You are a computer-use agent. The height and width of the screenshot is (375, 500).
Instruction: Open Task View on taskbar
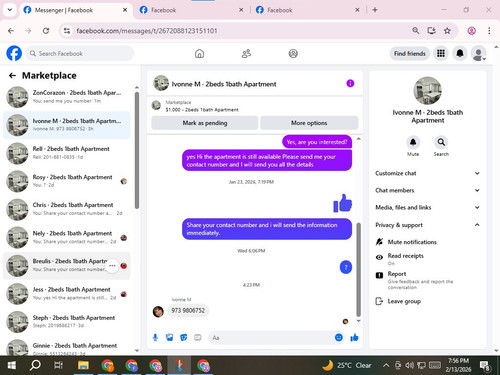tap(59, 365)
